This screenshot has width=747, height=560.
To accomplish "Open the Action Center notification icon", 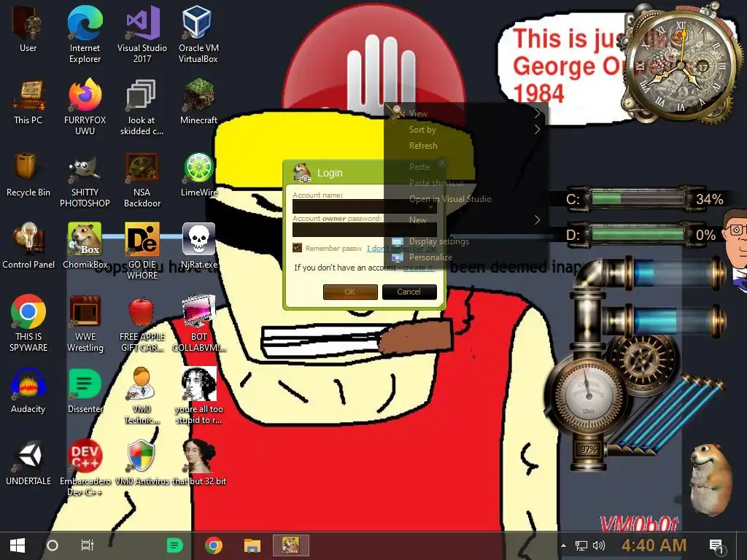I will (x=717, y=547).
